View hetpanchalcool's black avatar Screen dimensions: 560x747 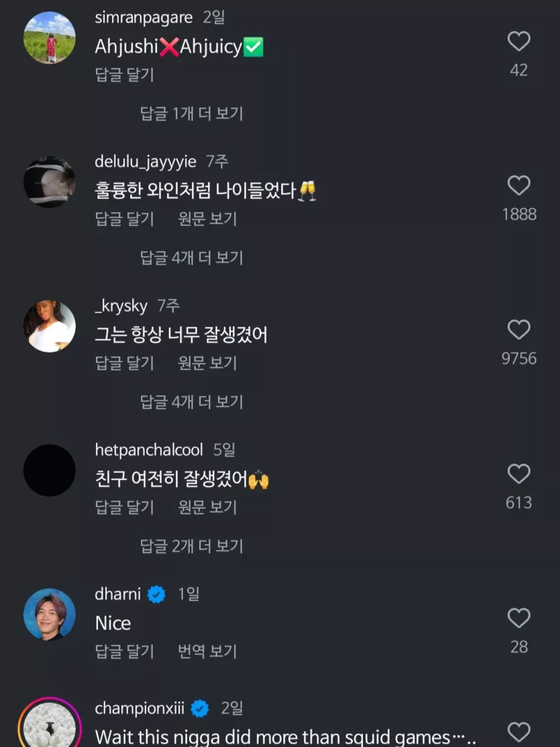click(50, 470)
